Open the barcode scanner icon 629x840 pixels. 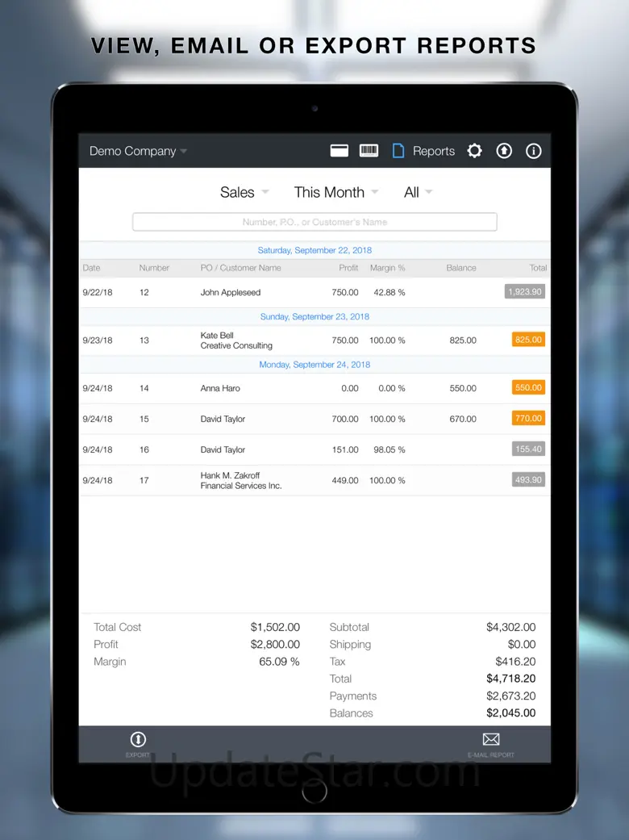point(369,151)
